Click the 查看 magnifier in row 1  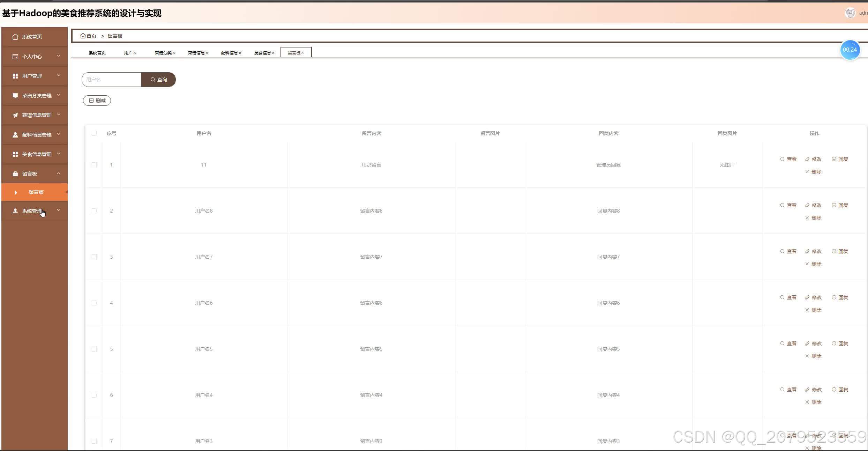[782, 159]
